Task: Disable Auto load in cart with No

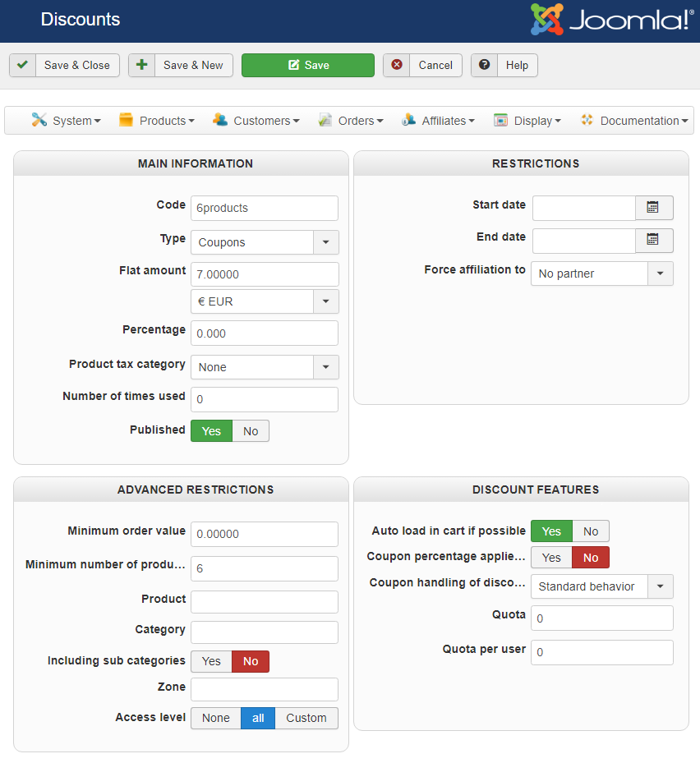Action: tap(591, 531)
